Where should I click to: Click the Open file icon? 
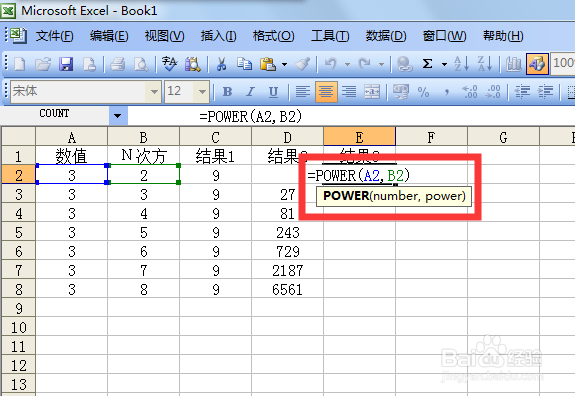coord(43,64)
